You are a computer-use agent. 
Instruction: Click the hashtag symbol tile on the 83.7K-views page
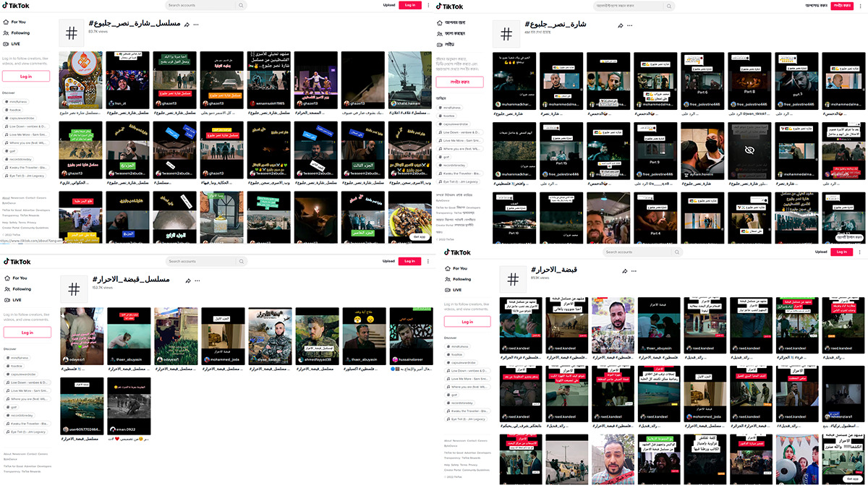(x=72, y=33)
